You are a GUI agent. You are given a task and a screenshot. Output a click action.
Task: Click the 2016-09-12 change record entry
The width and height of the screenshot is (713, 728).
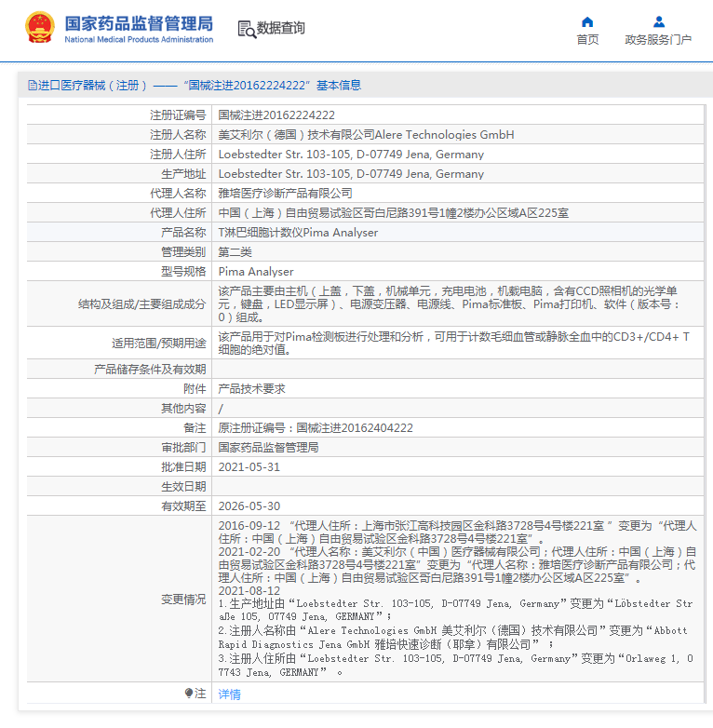[x=457, y=533]
